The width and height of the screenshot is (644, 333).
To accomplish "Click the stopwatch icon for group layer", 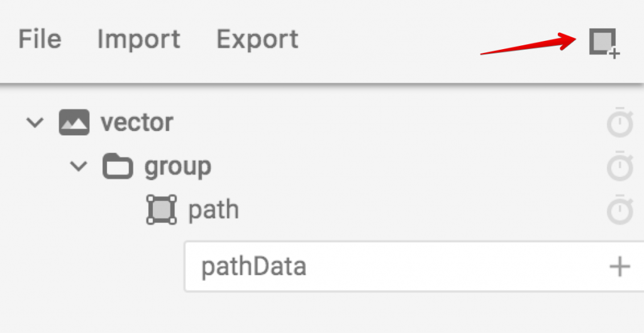I will click(x=619, y=167).
